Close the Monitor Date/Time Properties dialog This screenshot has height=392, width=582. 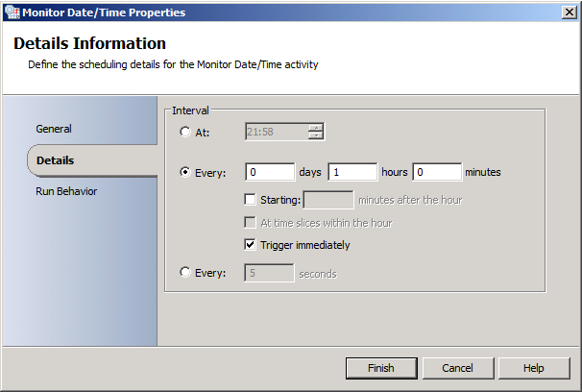[568, 12]
